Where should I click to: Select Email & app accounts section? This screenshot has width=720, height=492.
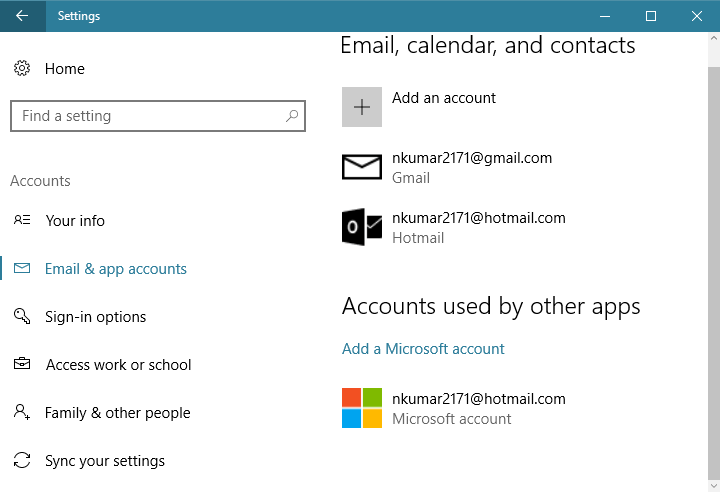coord(116,269)
